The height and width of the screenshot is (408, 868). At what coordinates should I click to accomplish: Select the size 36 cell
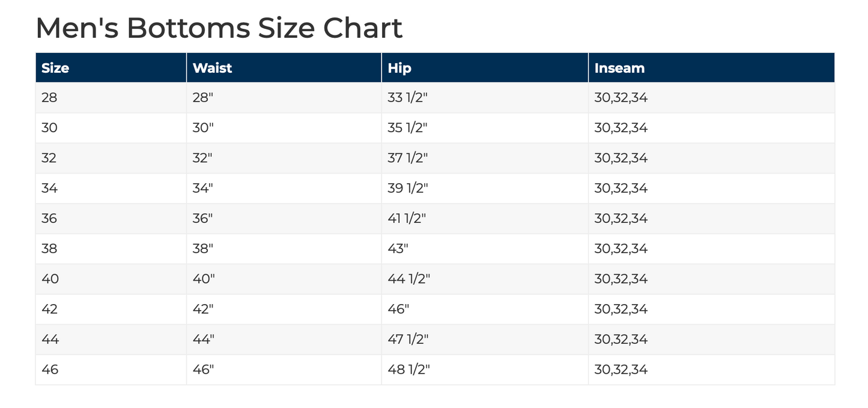49,218
